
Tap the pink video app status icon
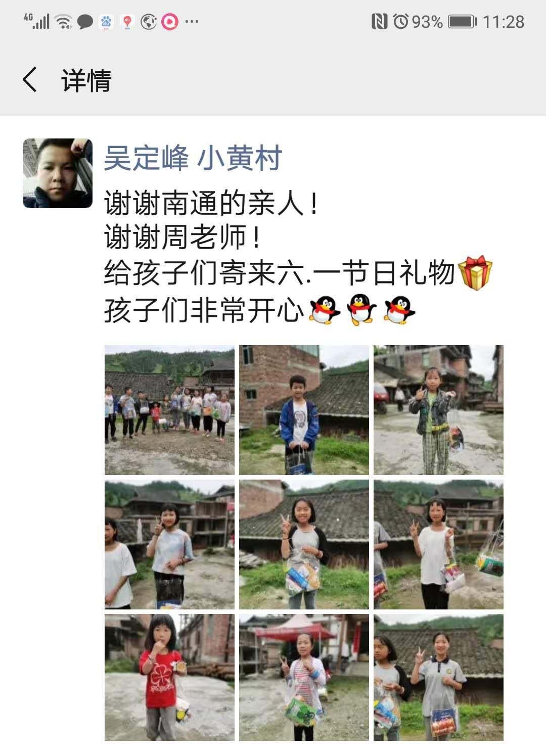coord(170,22)
